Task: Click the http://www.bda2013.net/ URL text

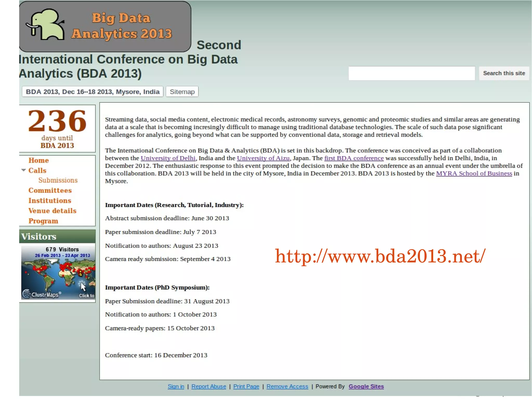Action: [x=380, y=256]
